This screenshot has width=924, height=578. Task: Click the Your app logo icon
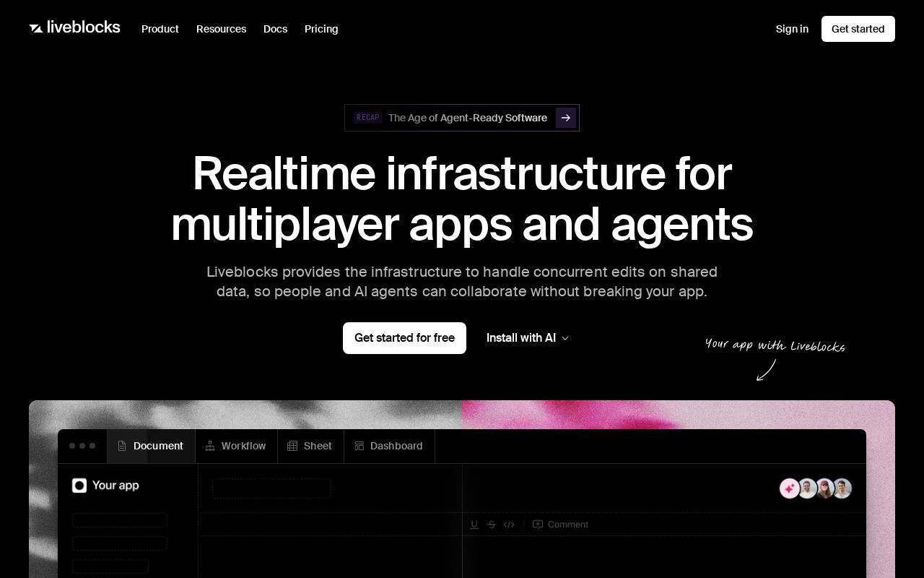pos(79,486)
